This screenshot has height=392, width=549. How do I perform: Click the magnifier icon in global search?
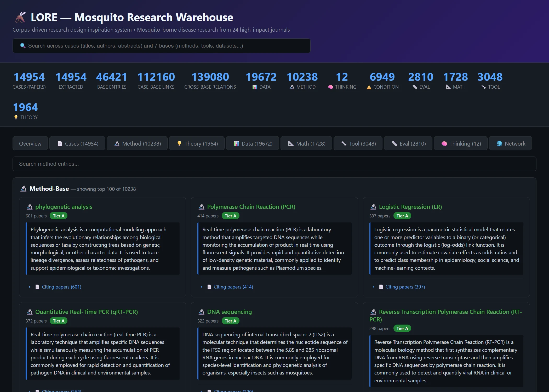tap(23, 46)
